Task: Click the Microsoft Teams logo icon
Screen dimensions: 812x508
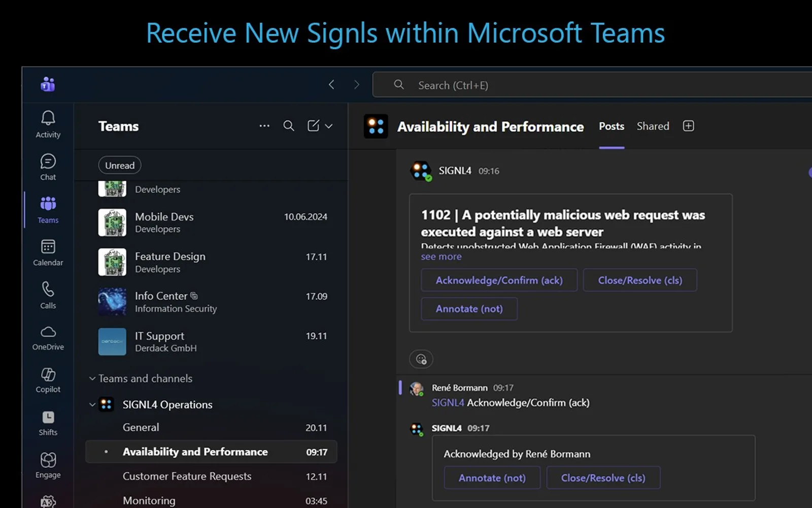Action: pyautogui.click(x=48, y=84)
